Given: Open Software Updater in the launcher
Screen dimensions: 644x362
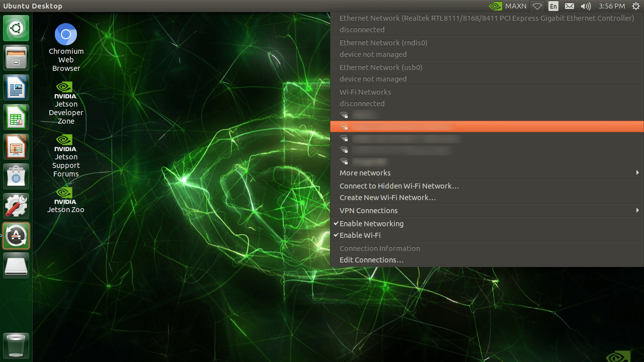Looking at the screenshot, I should point(16,236).
